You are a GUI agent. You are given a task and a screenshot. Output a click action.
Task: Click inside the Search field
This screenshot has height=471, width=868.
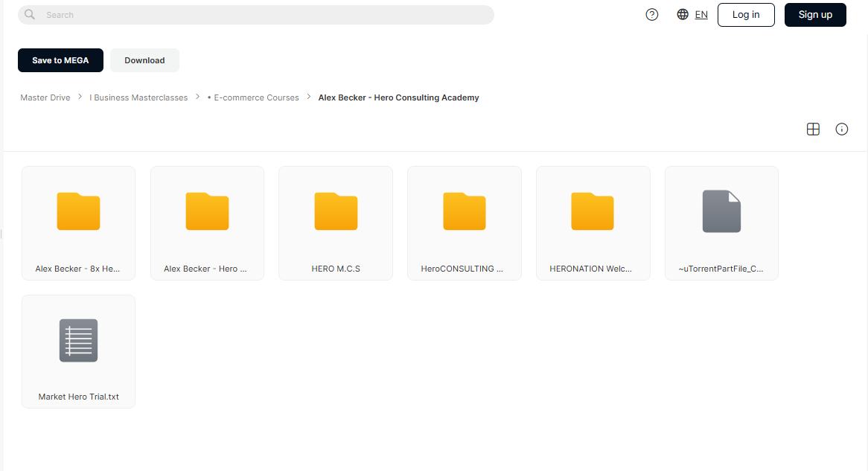coord(256,15)
